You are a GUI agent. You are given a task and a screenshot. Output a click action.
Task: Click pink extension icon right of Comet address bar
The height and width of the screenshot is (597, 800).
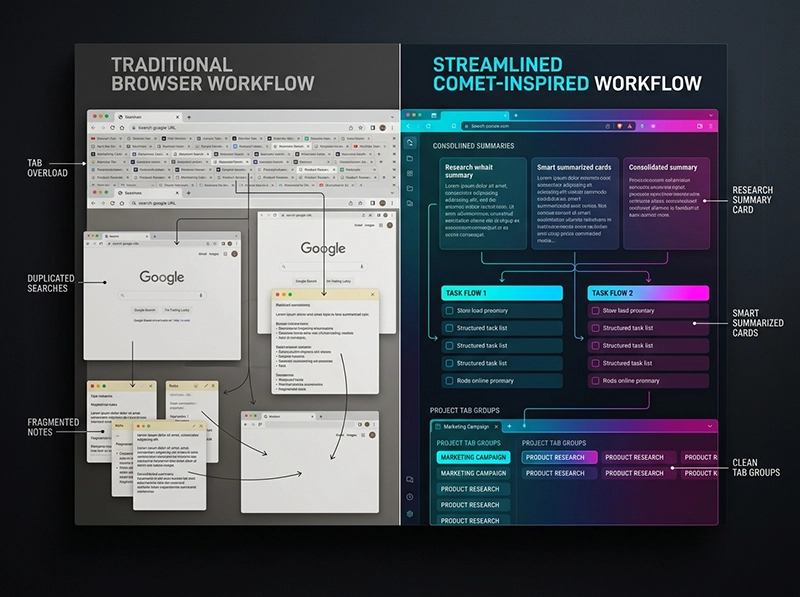(653, 126)
